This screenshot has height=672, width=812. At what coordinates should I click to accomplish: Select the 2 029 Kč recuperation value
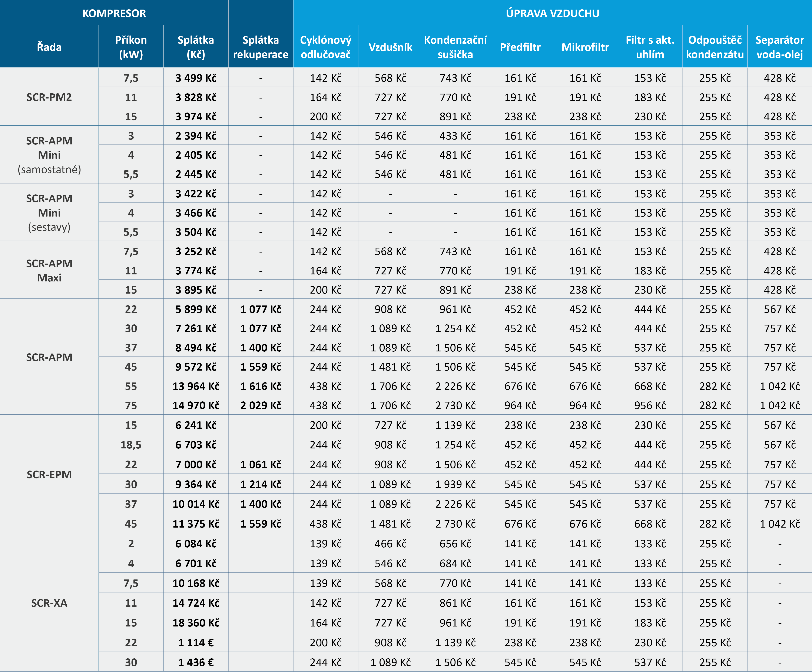[x=261, y=405]
